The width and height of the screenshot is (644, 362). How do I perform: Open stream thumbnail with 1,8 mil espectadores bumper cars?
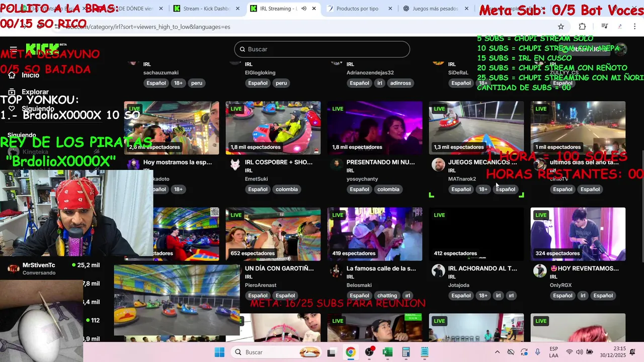coord(273,128)
